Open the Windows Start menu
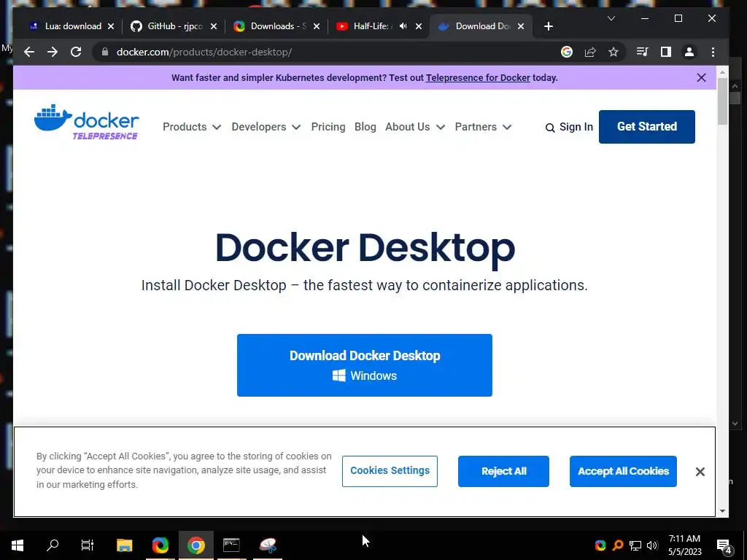Screen dimensions: 747x560 18,545
